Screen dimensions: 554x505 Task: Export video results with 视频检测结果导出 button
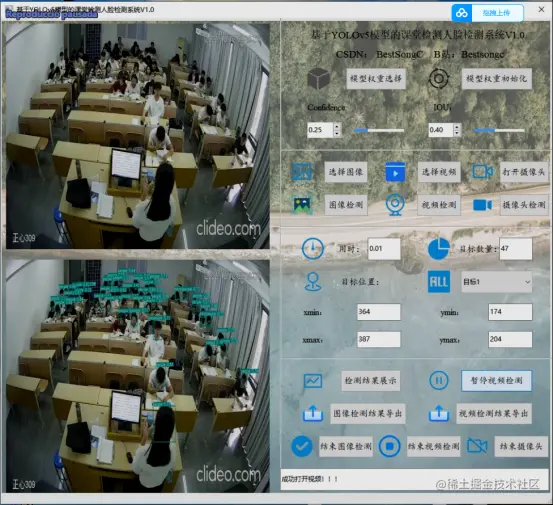tap(494, 413)
